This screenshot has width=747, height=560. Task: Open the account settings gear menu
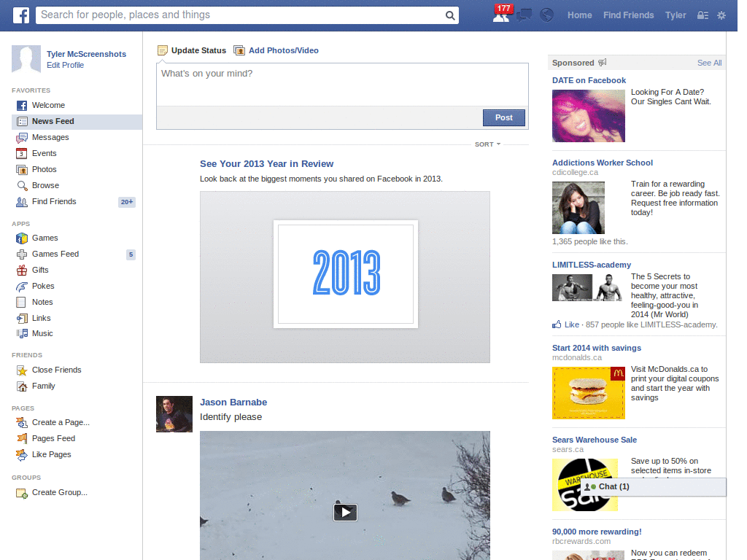pos(721,15)
